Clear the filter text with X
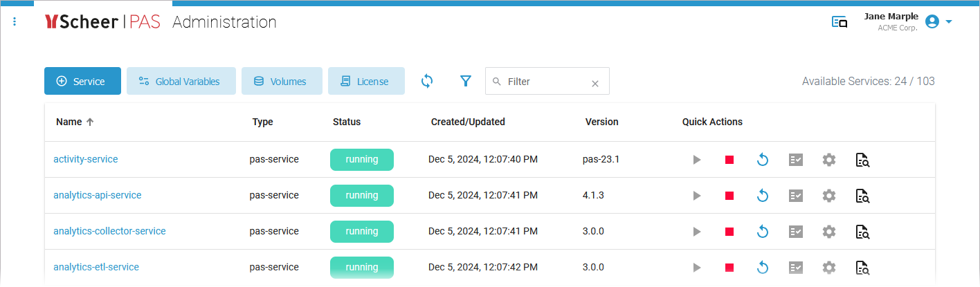Screen dimensions: 980x287 595,84
